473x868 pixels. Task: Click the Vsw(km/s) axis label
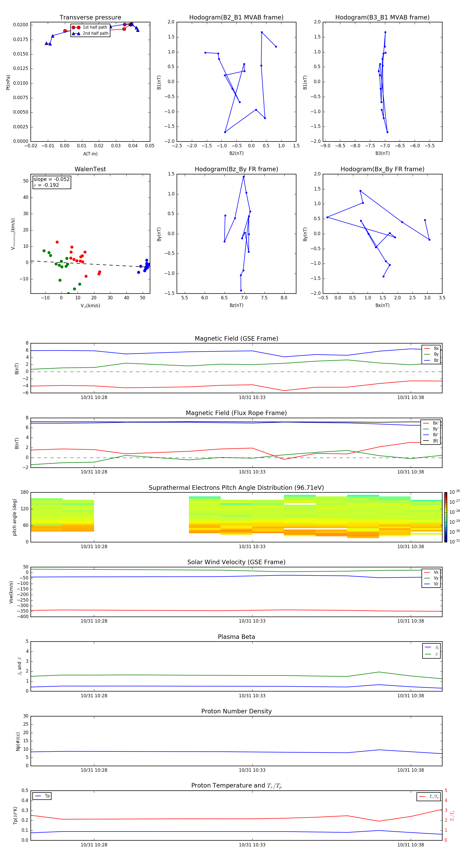(x=11, y=592)
